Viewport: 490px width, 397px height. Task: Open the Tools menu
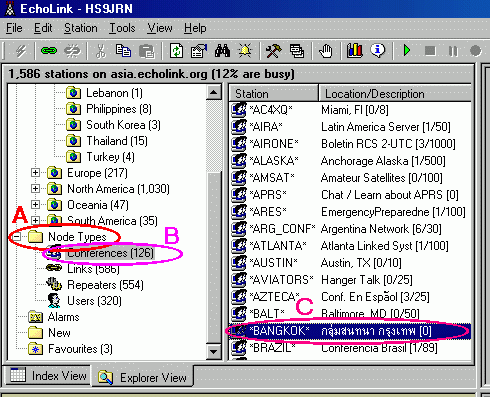click(122, 28)
